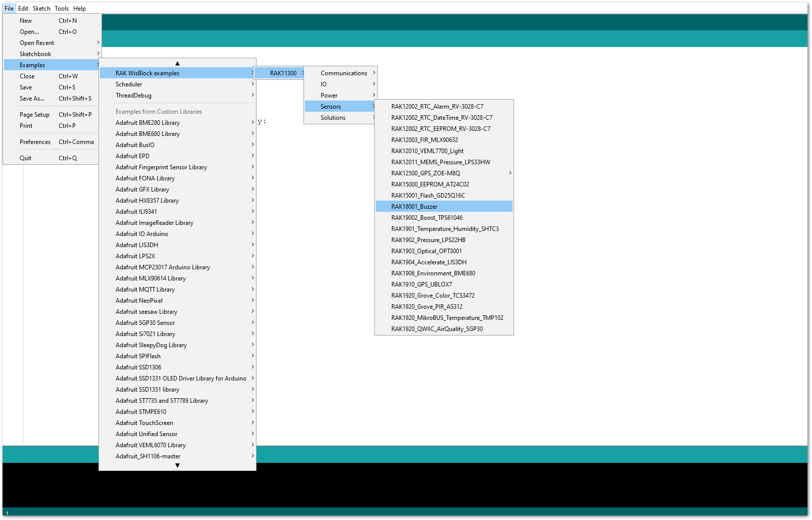812x520 pixels.
Task: Expand Adafruit BME680 Library examples
Action: [177, 134]
